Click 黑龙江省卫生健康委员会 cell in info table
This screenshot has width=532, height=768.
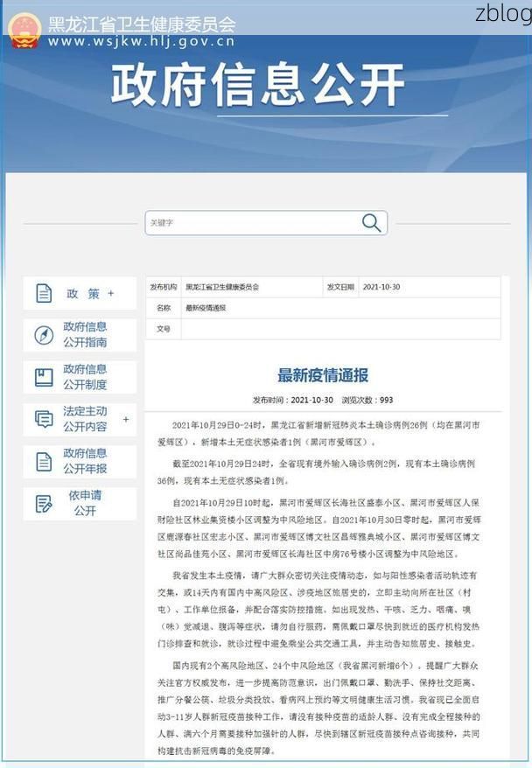[222, 287]
